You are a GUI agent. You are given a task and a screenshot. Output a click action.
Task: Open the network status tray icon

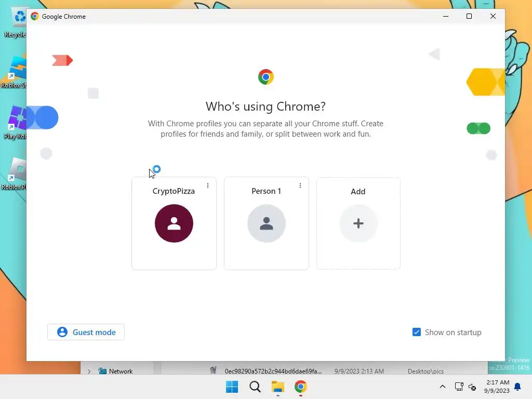[459, 387]
